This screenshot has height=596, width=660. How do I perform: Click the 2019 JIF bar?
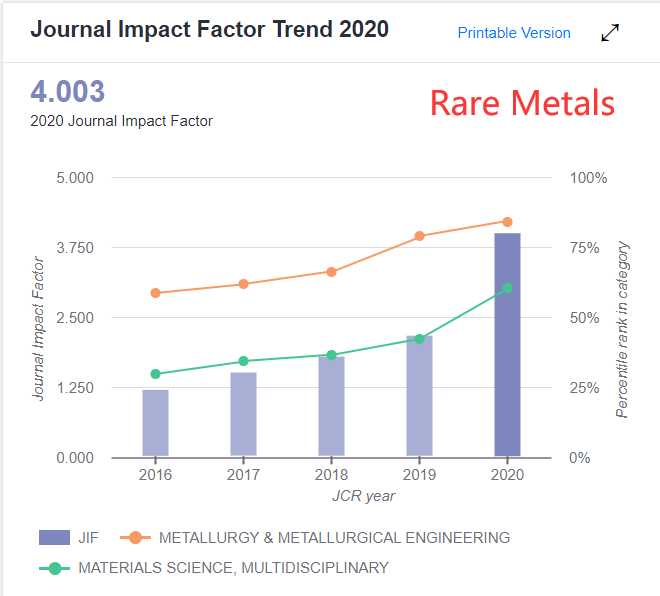[x=419, y=400]
